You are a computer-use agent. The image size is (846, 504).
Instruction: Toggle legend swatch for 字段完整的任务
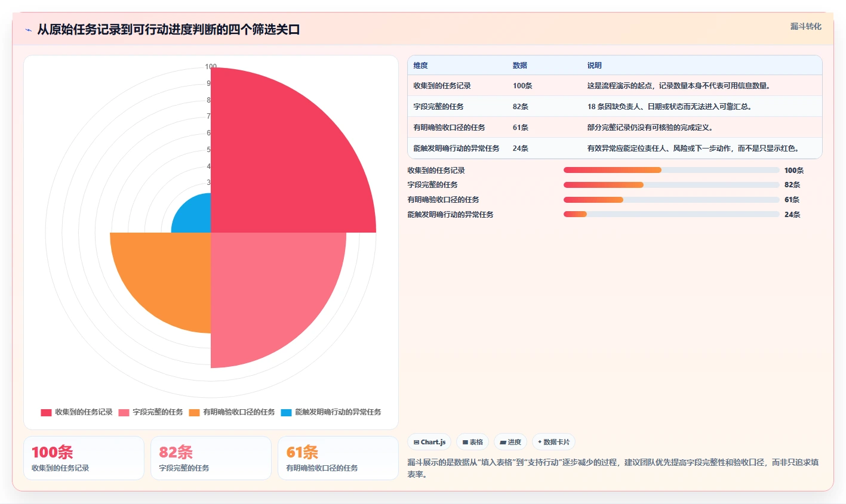click(x=124, y=412)
